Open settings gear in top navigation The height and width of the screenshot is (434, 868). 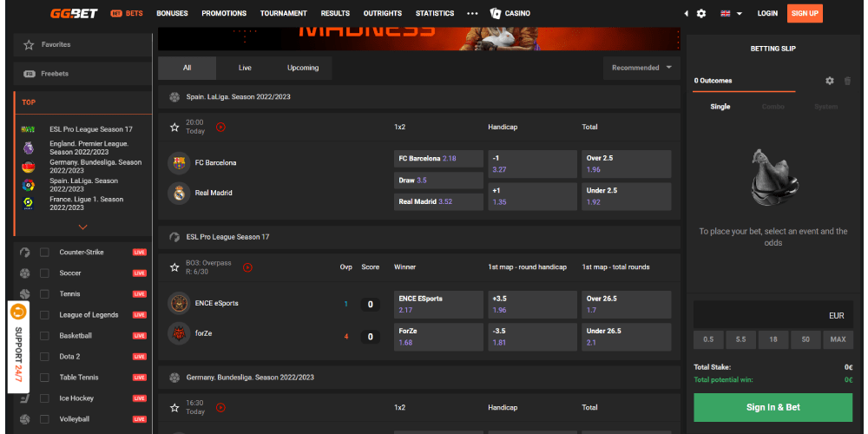click(x=701, y=14)
